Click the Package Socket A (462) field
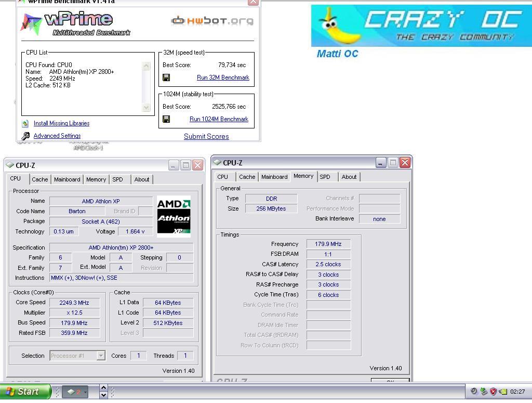 coord(101,222)
